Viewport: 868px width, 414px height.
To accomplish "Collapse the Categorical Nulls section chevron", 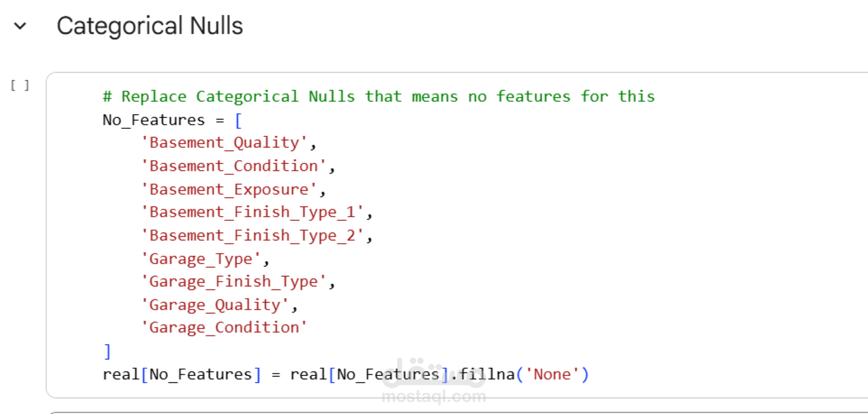I will pyautogui.click(x=20, y=26).
